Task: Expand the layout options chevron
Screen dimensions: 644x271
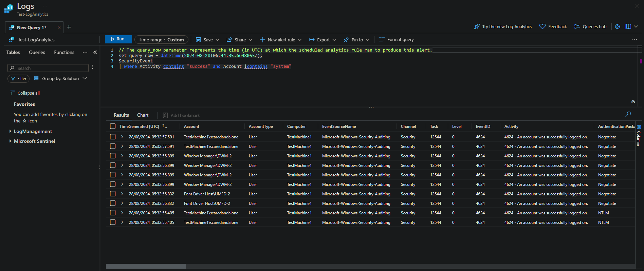Action: click(x=636, y=26)
